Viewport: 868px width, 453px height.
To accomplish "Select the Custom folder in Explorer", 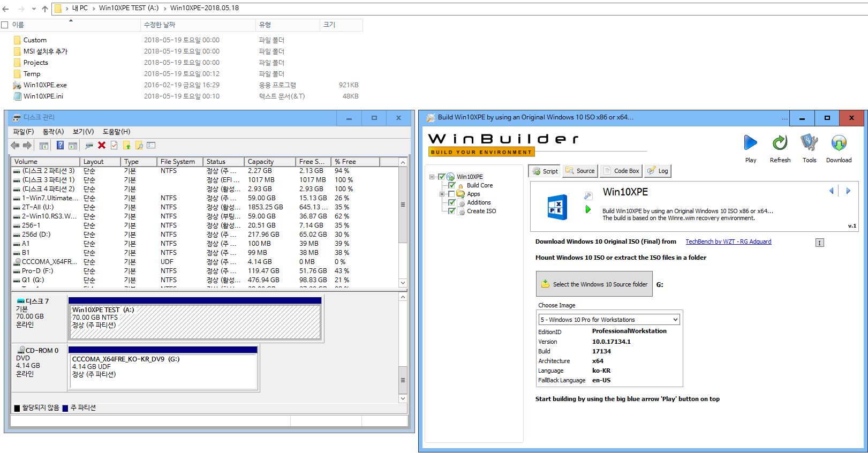I will pos(31,40).
